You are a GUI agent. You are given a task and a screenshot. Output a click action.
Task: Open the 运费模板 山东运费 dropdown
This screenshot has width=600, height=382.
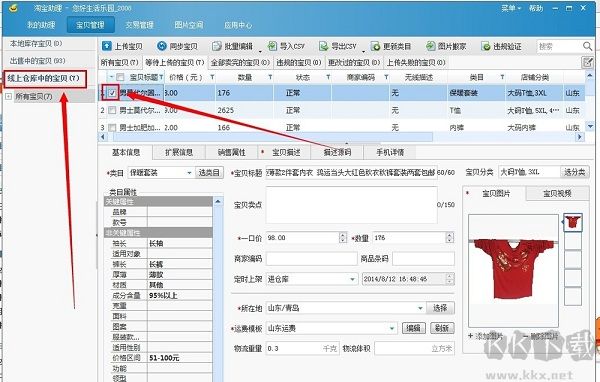pos(392,328)
